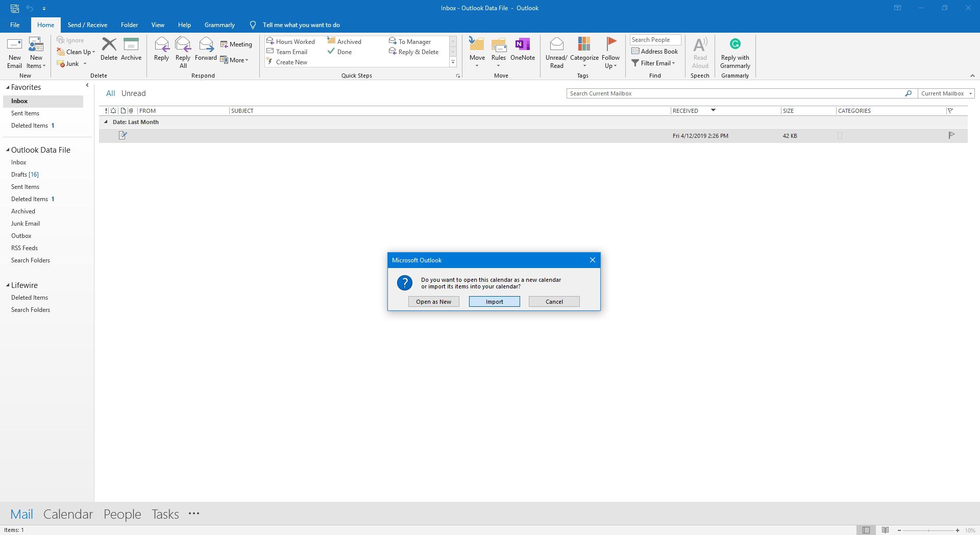This screenshot has width=980, height=535.
Task: Click the Delete icon in ribbon
Action: click(109, 50)
